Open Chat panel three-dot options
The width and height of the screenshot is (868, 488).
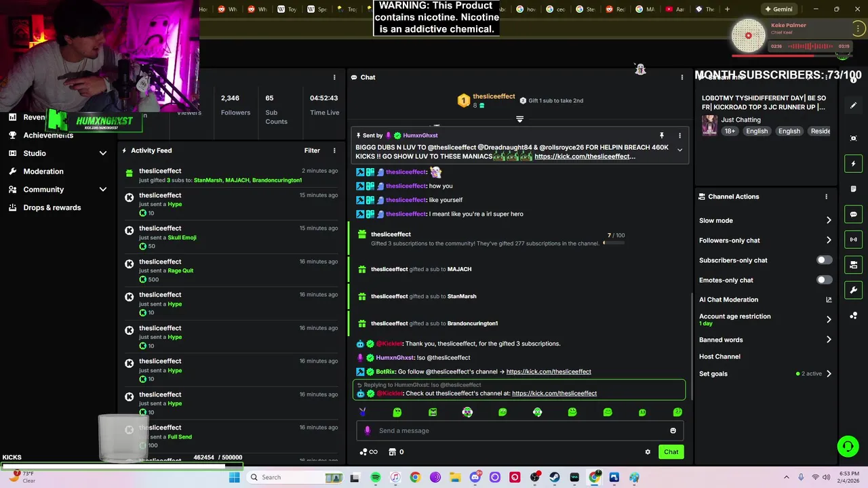tap(682, 77)
